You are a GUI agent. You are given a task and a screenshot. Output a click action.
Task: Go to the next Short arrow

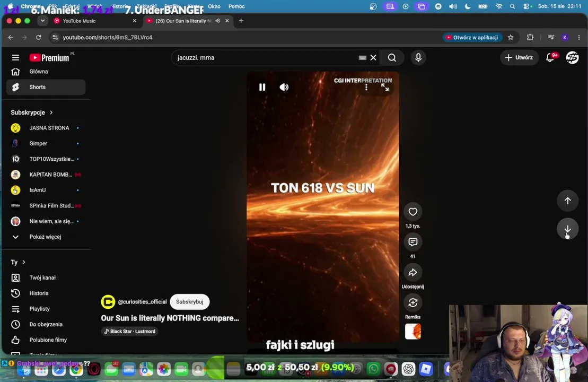click(x=567, y=229)
